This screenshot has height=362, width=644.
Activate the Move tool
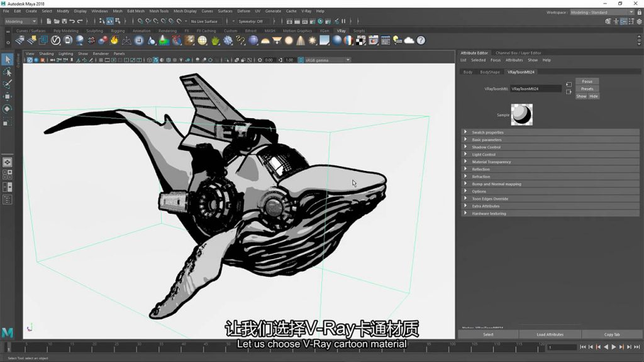click(8, 96)
